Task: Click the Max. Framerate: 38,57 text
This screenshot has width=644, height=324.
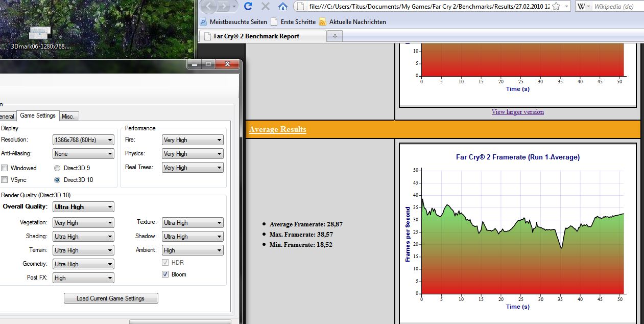Action: pos(301,234)
